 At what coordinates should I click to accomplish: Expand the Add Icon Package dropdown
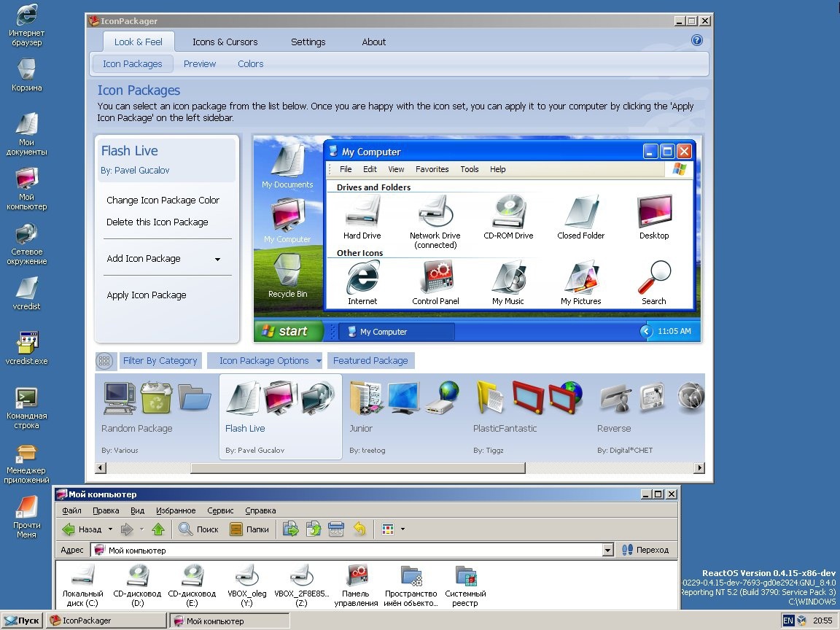click(x=217, y=259)
